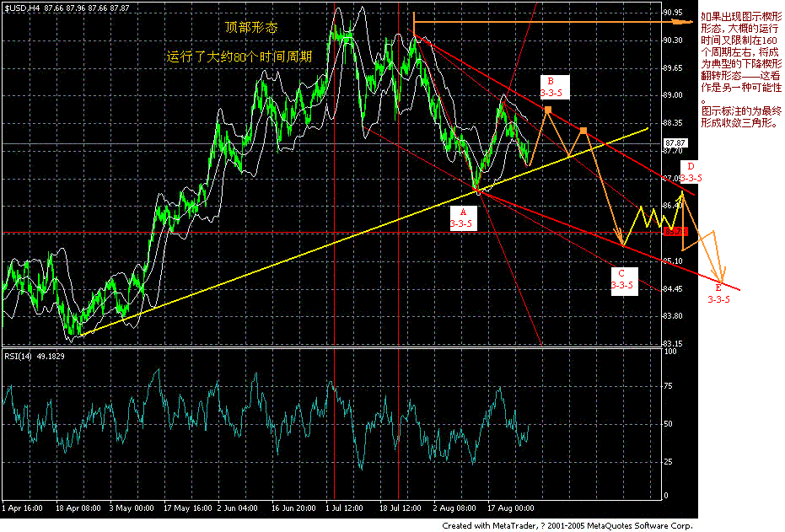Click the 90.95 price axis value
Viewport: 785px width, 532px height.
pos(672,13)
